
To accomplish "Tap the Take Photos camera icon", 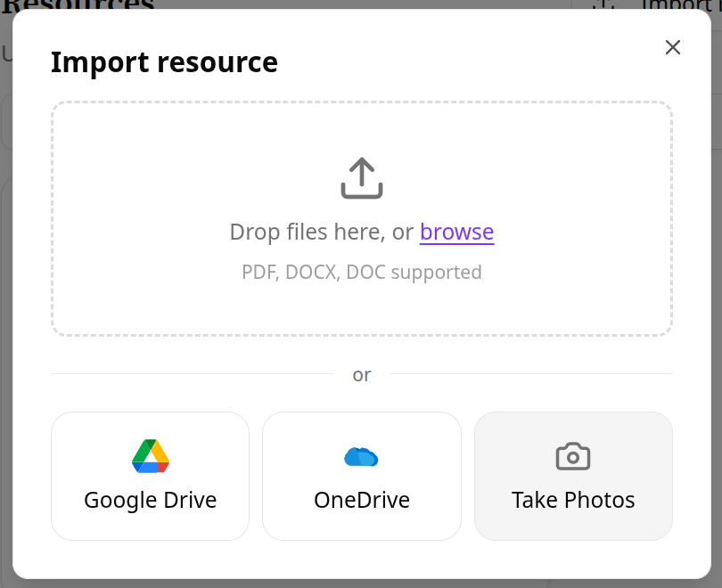I will 572,454.
